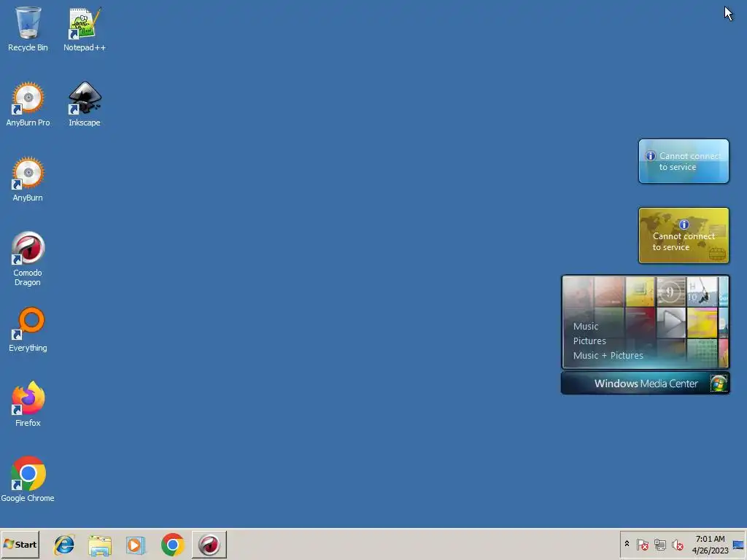This screenshot has height=560, width=747.
Task: Open the clock showing 7:01 AM
Action: click(x=710, y=544)
